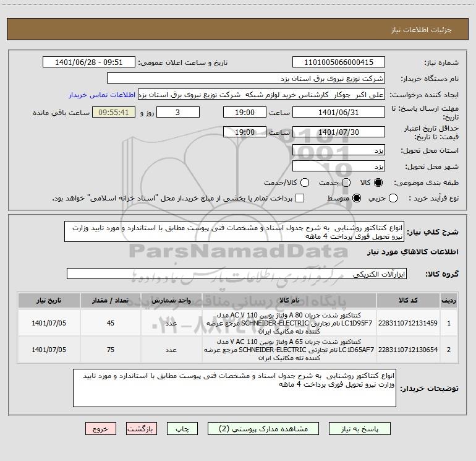The image size is (476, 461).
Task: Click the remaining days field showing 3
Action: pos(178,112)
